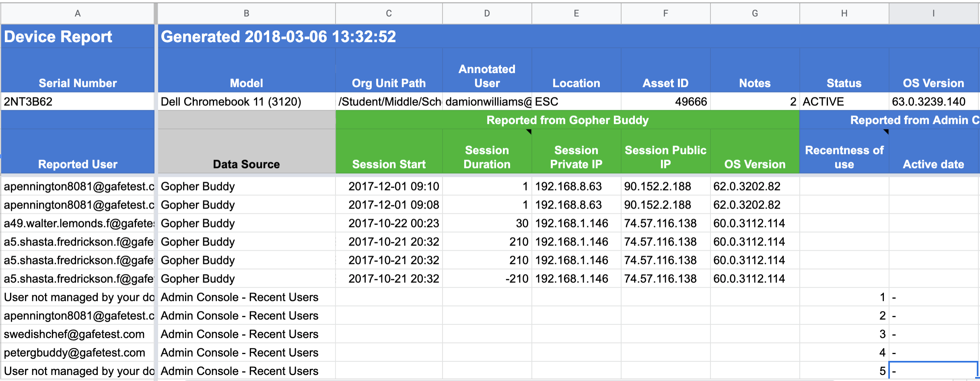Click the a49.walter.lemonds reported user cell
The width and height of the screenshot is (980, 381).
[x=78, y=223]
